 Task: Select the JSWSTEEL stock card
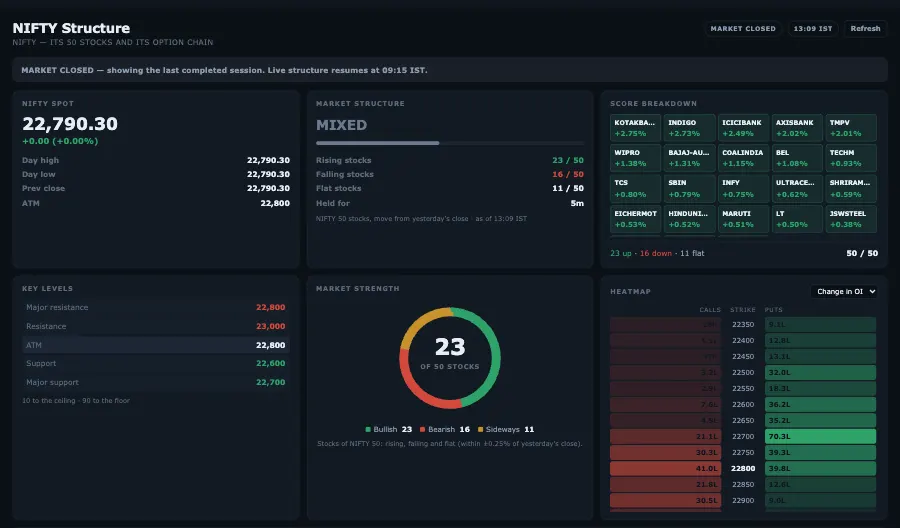(851, 219)
